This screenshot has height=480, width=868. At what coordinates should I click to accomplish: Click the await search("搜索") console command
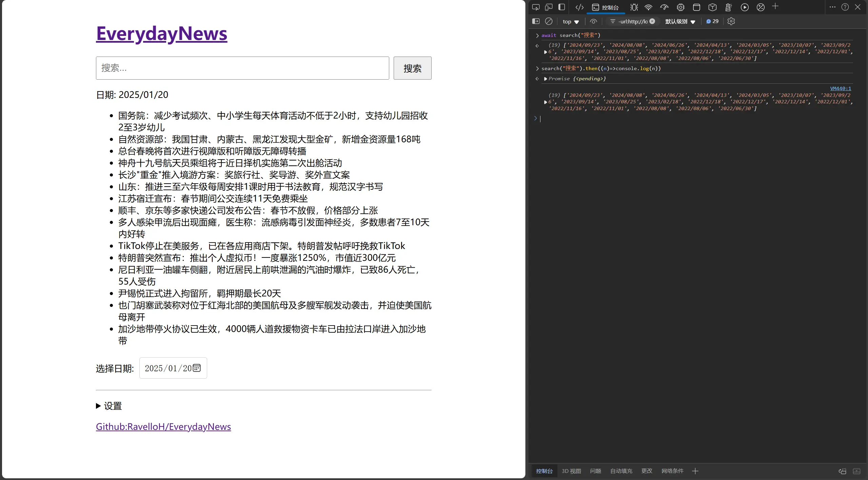(571, 35)
